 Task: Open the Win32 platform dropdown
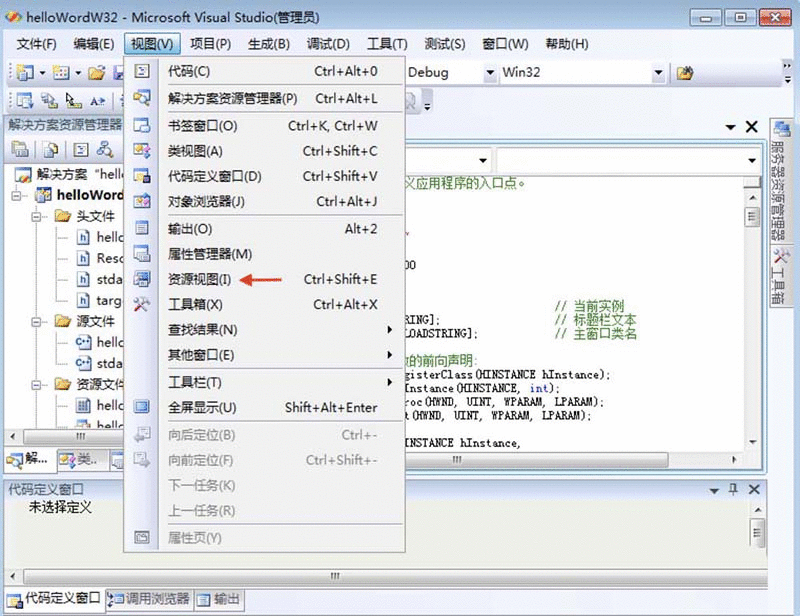657,72
